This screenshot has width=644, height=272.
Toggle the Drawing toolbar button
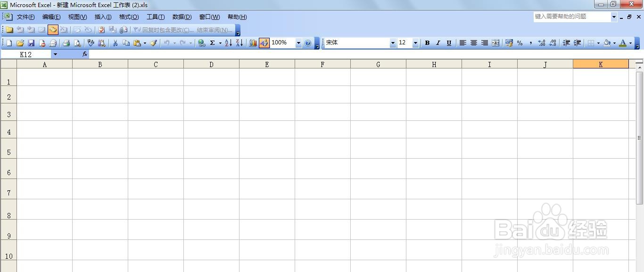264,43
